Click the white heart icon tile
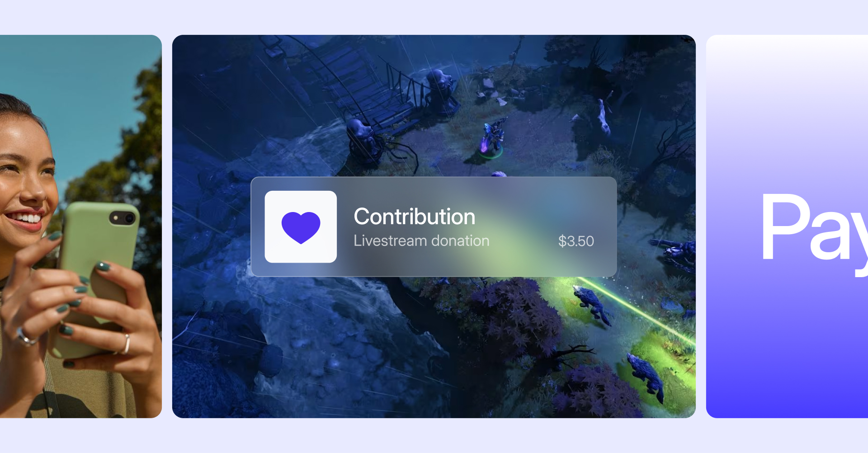 pyautogui.click(x=301, y=226)
